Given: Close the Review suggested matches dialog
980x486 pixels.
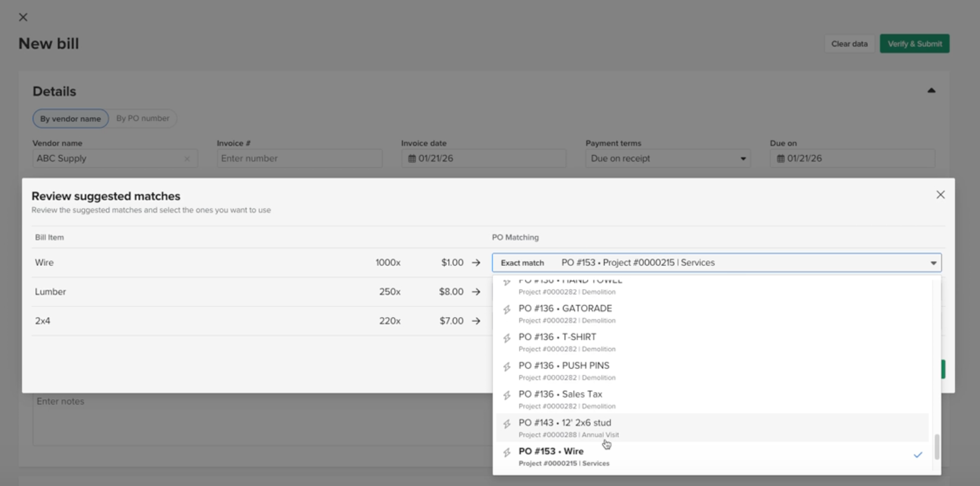Looking at the screenshot, I should [940, 195].
